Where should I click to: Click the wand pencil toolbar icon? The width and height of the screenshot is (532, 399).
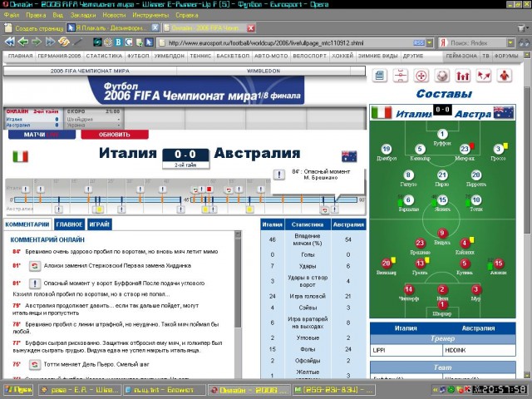(77, 42)
